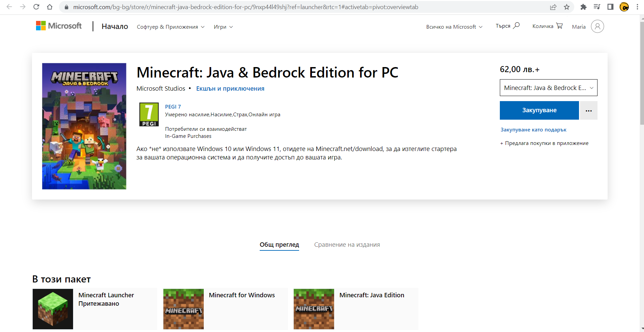Bookmark this page with the star icon
644x332 pixels.
[567, 7]
